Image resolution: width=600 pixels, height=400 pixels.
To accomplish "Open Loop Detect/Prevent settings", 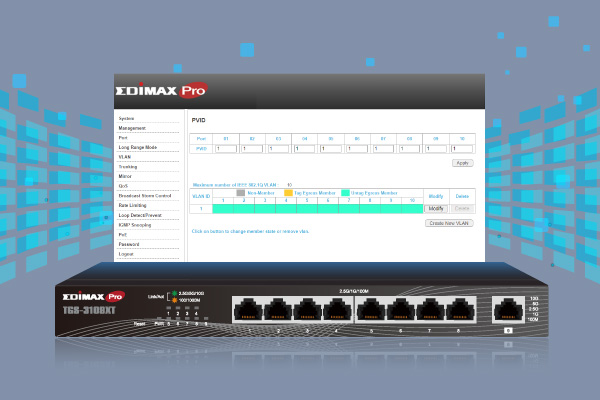I will (140, 215).
